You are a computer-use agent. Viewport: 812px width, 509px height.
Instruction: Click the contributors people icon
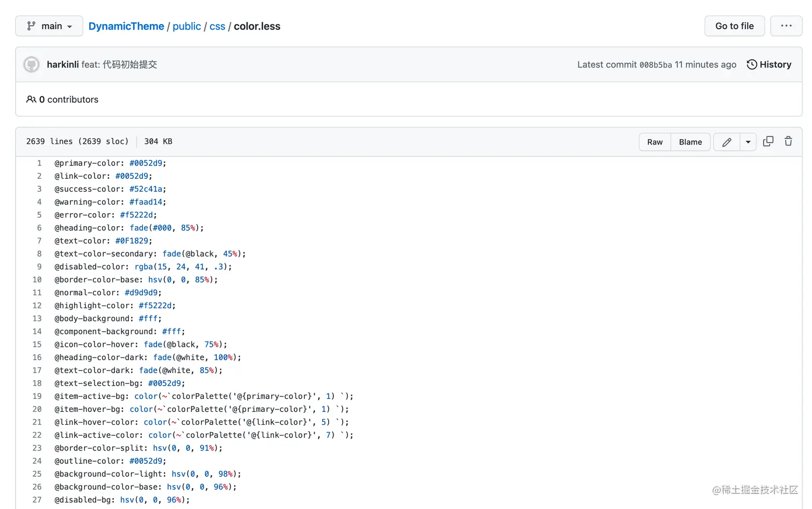pyautogui.click(x=31, y=99)
